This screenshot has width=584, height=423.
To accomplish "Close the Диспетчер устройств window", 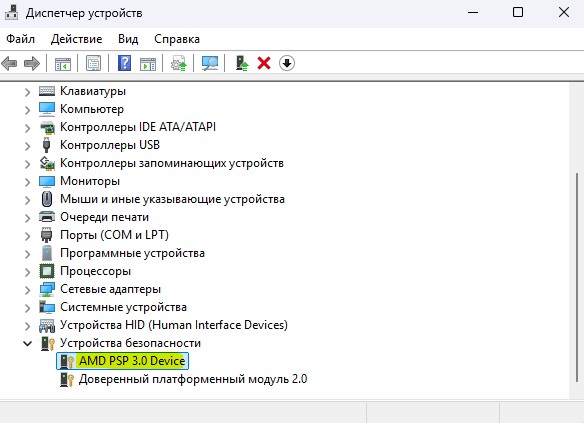I will pyautogui.click(x=564, y=13).
